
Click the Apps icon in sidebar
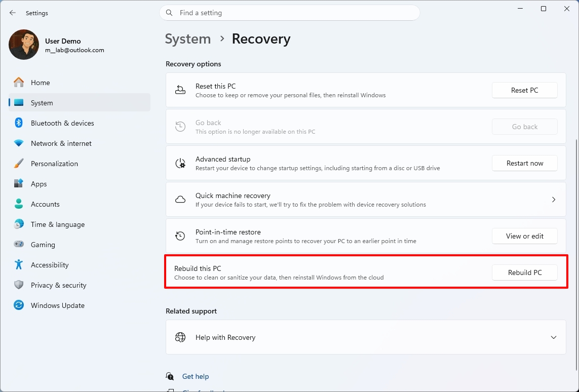pyautogui.click(x=19, y=183)
